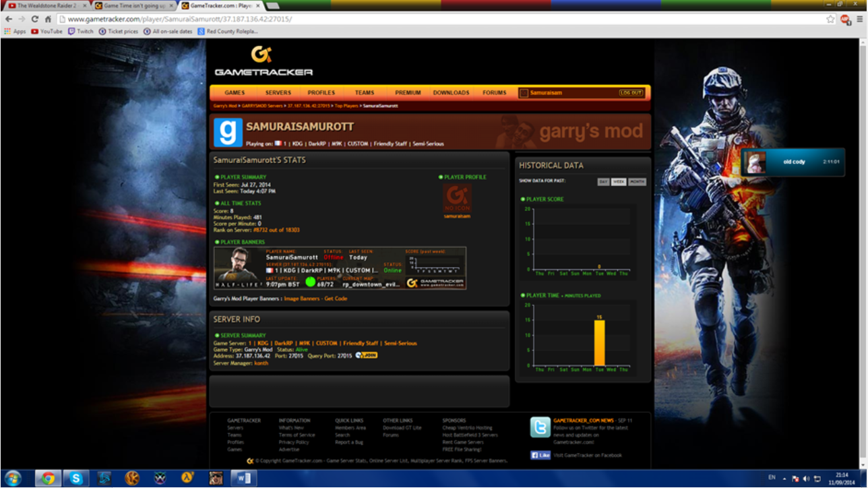This screenshot has width=868, height=488.
Task: Open the 'All on-sale dates' bookmark
Action: (x=168, y=31)
